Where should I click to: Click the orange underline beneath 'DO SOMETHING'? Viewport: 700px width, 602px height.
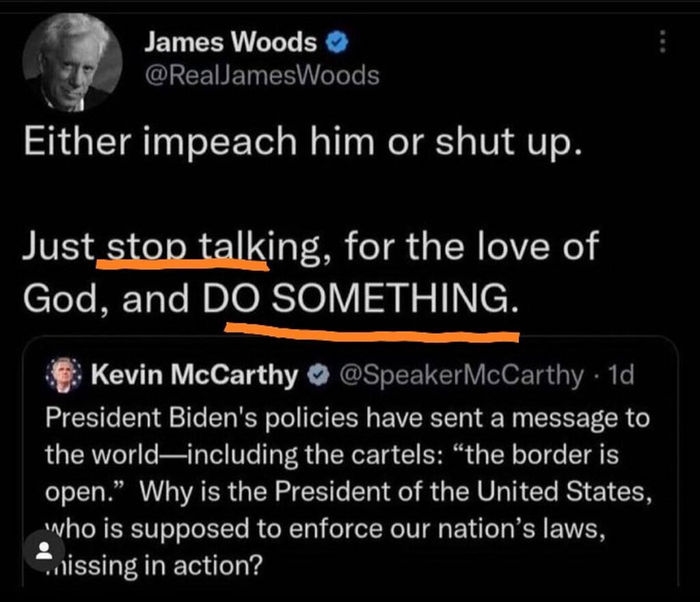click(372, 333)
